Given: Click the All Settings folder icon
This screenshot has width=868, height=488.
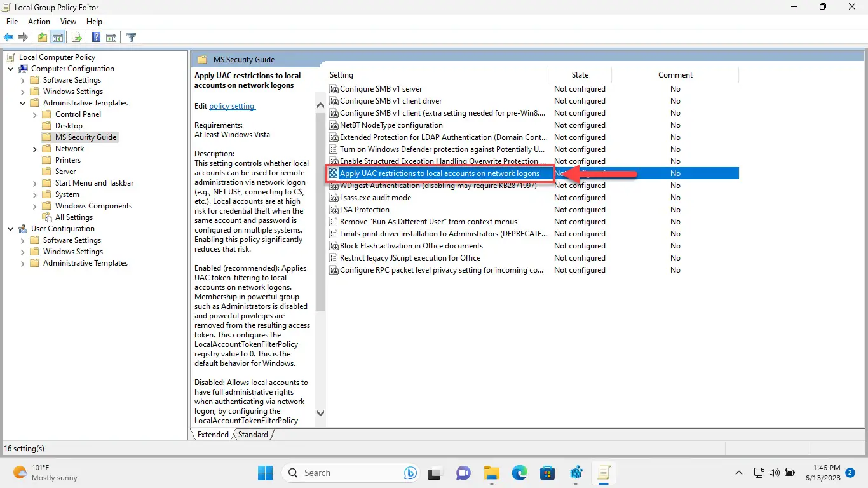Looking at the screenshot, I should [x=46, y=217].
